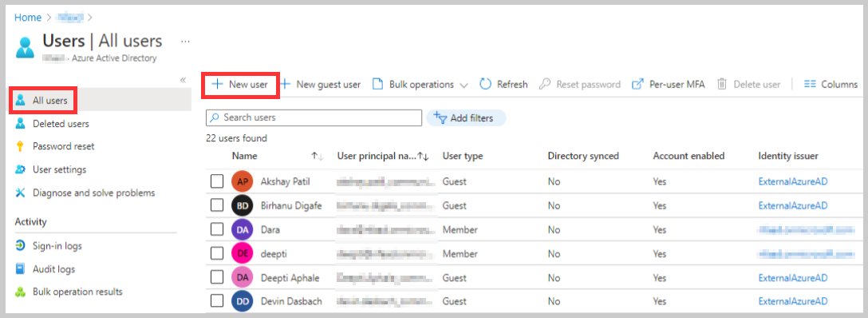Screen dimensions: 868x318
Task: Open Bulk operation results icon
Action: (x=21, y=292)
